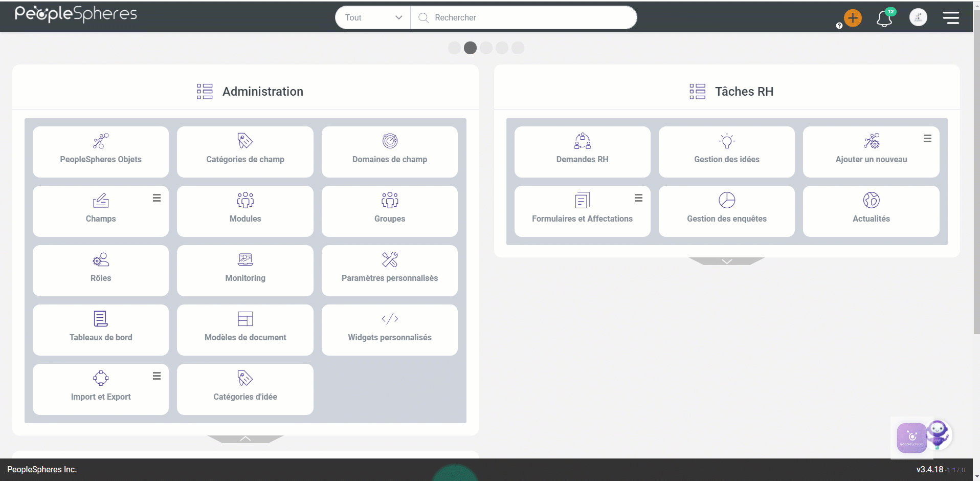Open Paramètres personnalisés tools icon
The height and width of the screenshot is (481, 980).
point(390,259)
